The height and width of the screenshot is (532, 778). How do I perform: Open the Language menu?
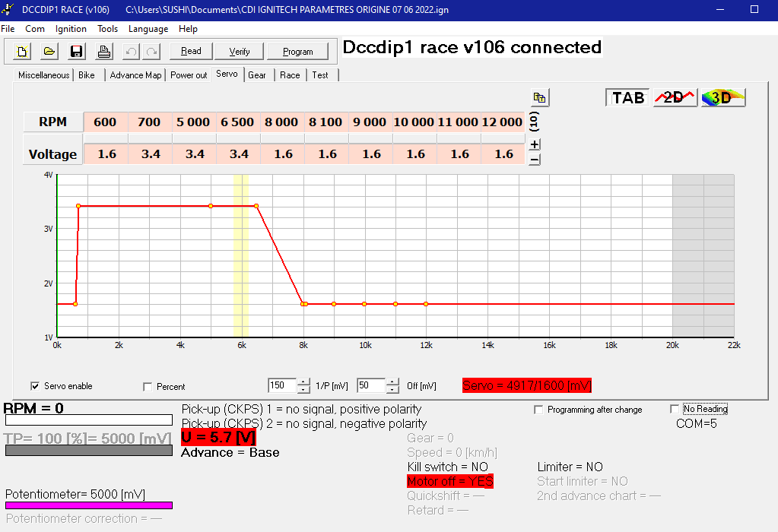(148, 29)
